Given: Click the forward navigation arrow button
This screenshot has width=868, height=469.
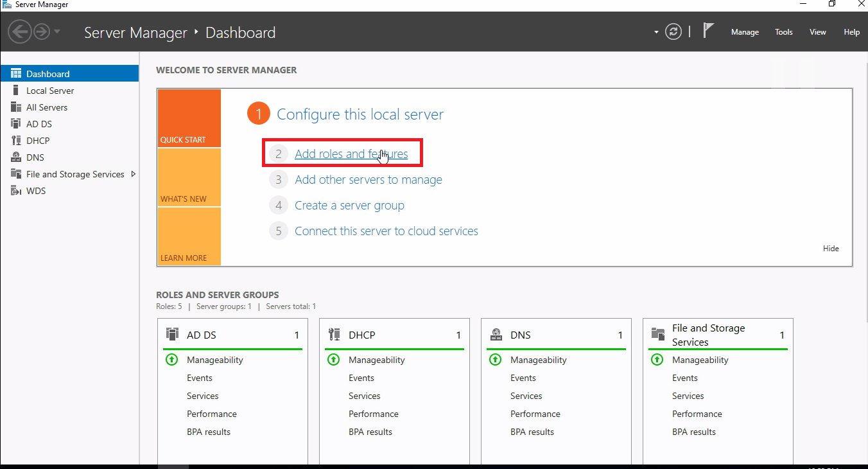Looking at the screenshot, I should click(42, 31).
